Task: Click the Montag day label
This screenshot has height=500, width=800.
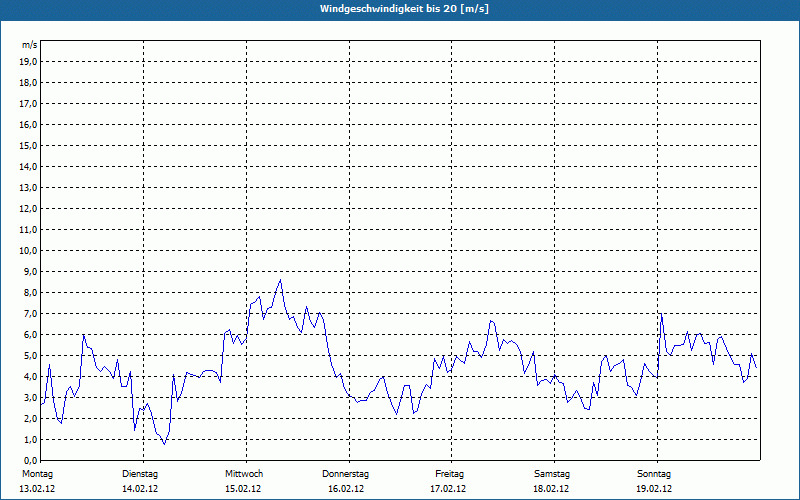Action: pos(37,474)
